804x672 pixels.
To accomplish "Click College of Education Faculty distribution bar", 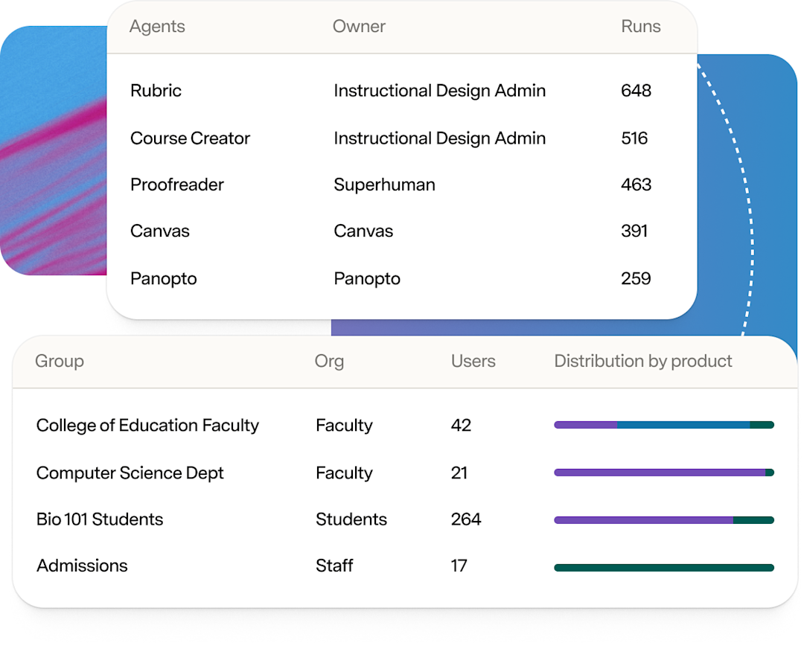I will click(664, 425).
